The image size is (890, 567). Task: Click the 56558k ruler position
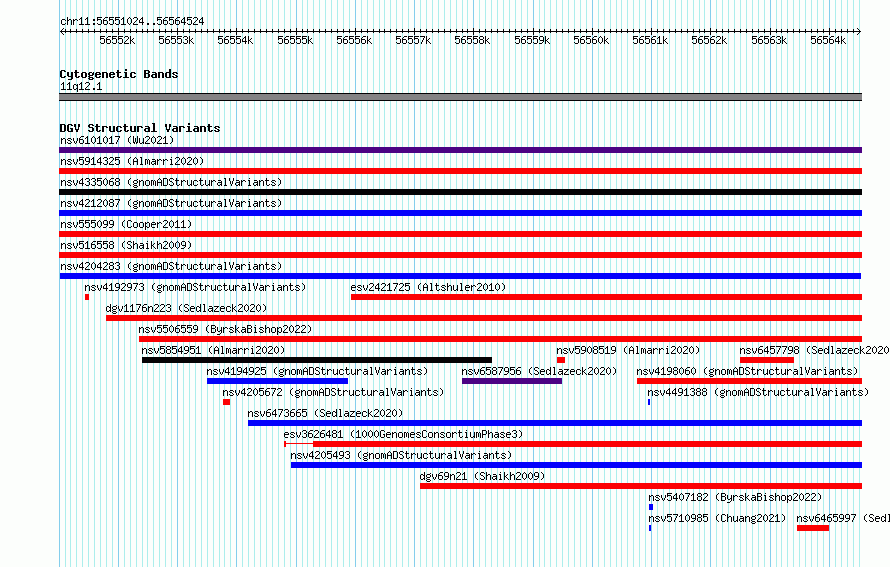(x=472, y=40)
